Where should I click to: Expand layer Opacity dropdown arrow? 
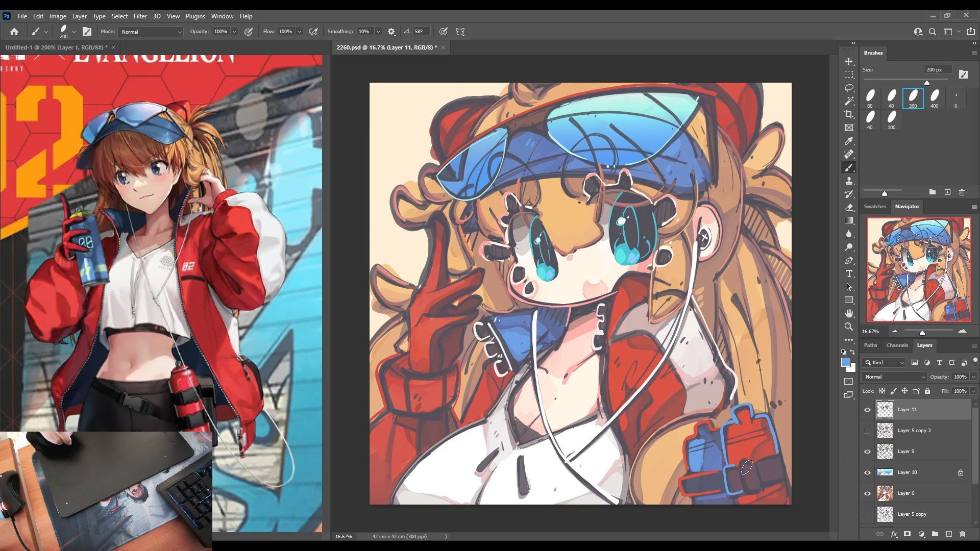click(x=973, y=377)
